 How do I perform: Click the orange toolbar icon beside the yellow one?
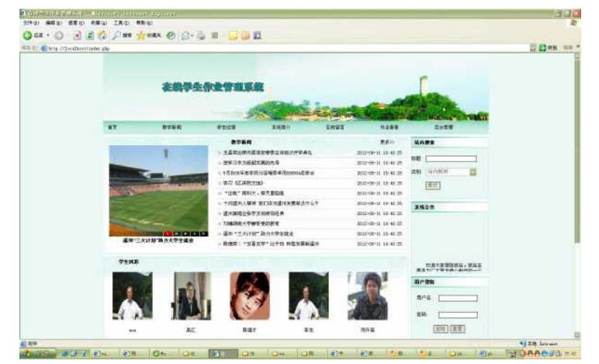(x=245, y=36)
